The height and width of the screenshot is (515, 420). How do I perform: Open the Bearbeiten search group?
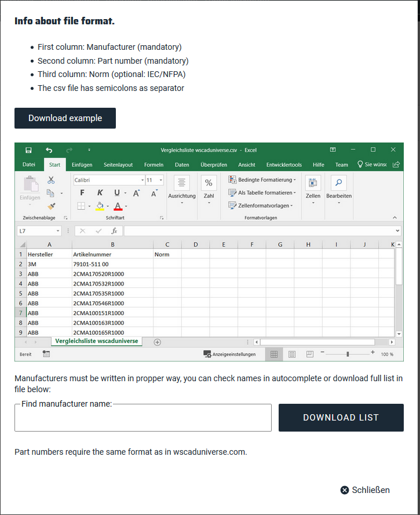tap(339, 190)
